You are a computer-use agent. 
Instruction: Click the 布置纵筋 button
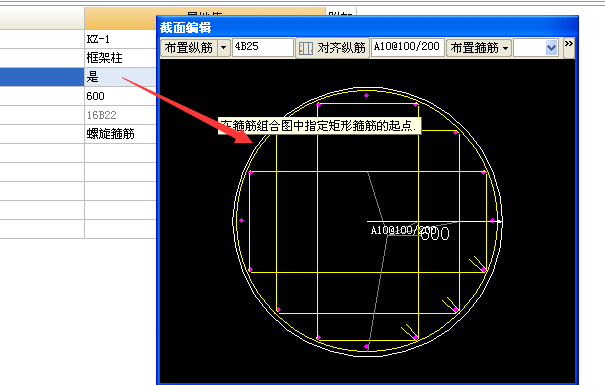pyautogui.click(x=189, y=48)
